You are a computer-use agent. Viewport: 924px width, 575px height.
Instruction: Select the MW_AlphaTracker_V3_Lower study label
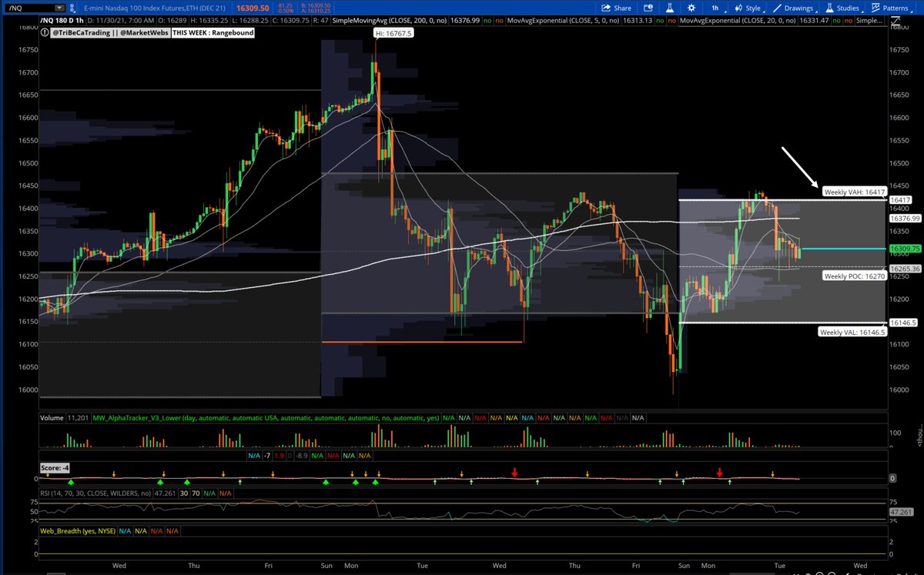click(266, 418)
